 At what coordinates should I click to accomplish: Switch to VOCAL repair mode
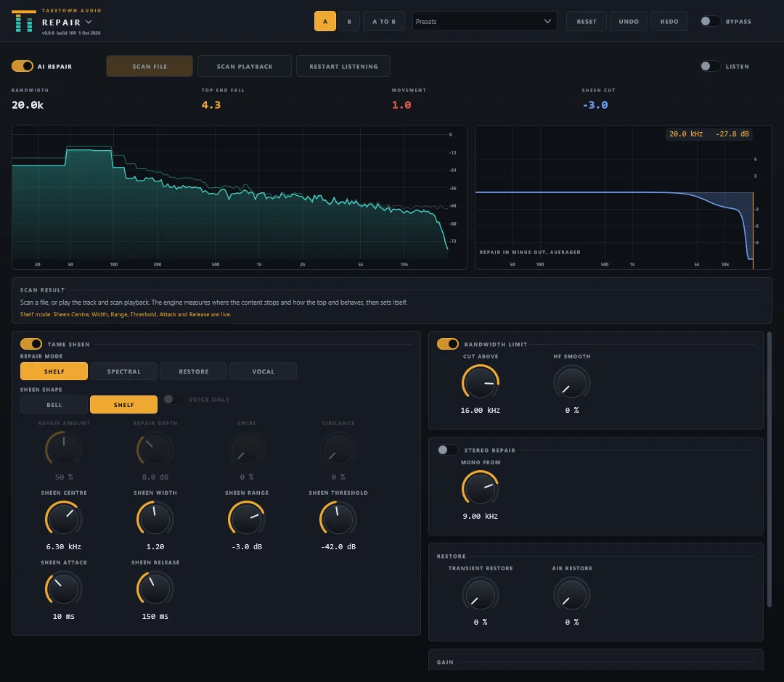(263, 371)
